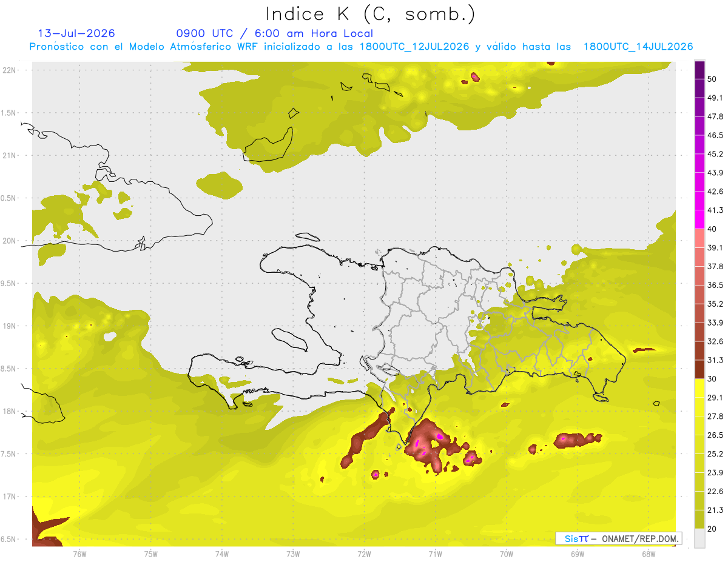Pick the magenta colorbar segment between 40 and 41.3
Image resolution: width=728 pixels, height=562 pixels.
(699, 219)
